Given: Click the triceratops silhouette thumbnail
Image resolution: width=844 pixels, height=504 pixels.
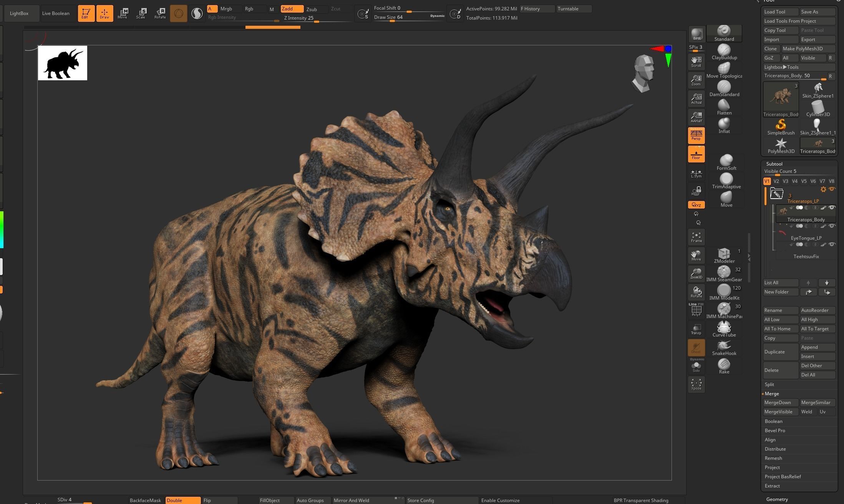Looking at the screenshot, I should pyautogui.click(x=63, y=63).
